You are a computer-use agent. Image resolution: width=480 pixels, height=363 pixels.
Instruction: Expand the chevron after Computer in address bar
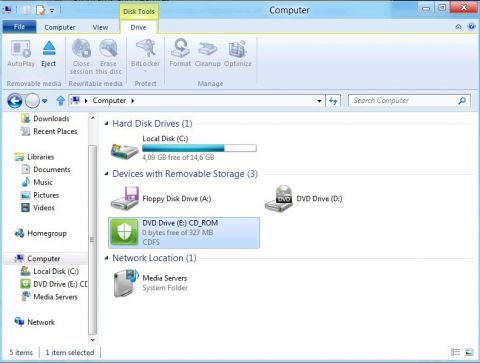(x=133, y=101)
